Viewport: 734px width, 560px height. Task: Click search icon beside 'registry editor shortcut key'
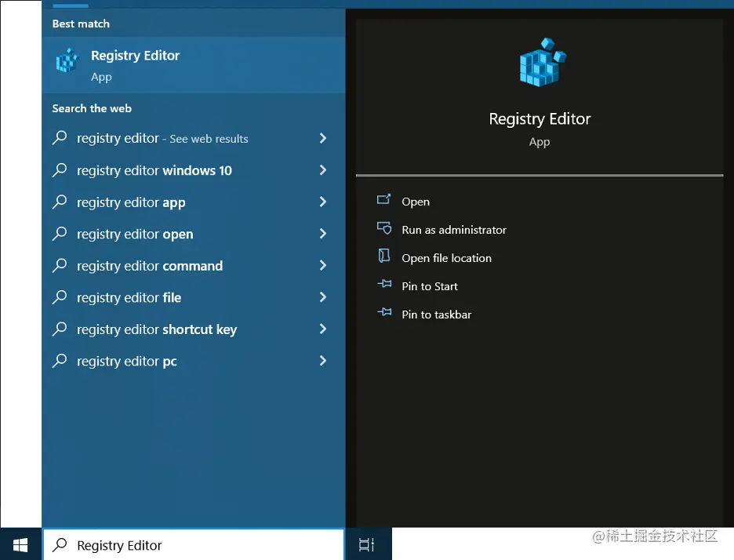point(60,329)
